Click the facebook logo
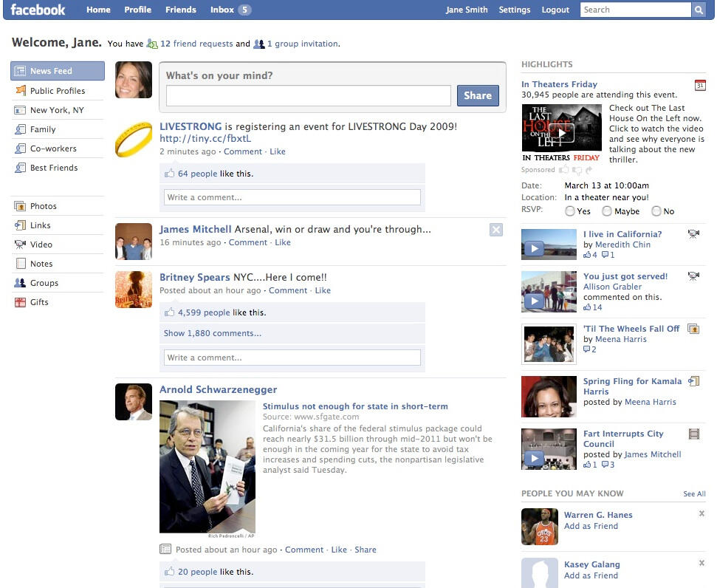Viewport: 717px width, 588px height. (x=38, y=10)
